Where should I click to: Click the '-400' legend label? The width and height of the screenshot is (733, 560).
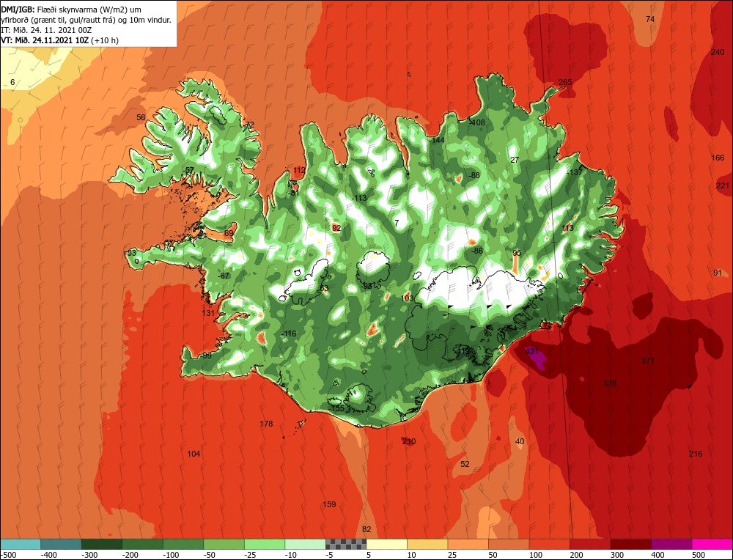pos(49,555)
